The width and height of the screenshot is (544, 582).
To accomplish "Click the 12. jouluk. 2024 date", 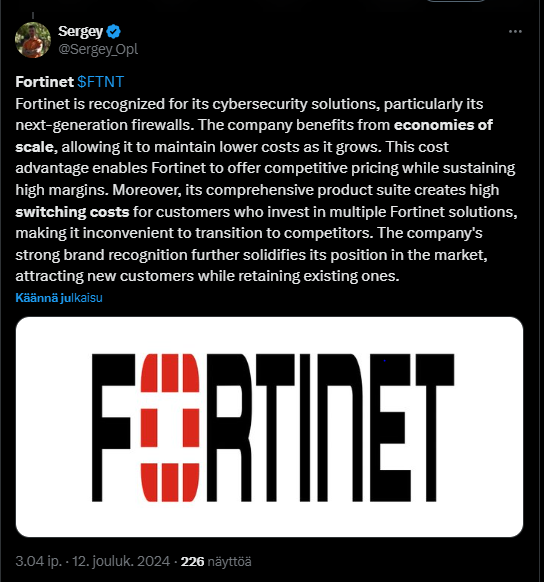I will tap(121, 561).
